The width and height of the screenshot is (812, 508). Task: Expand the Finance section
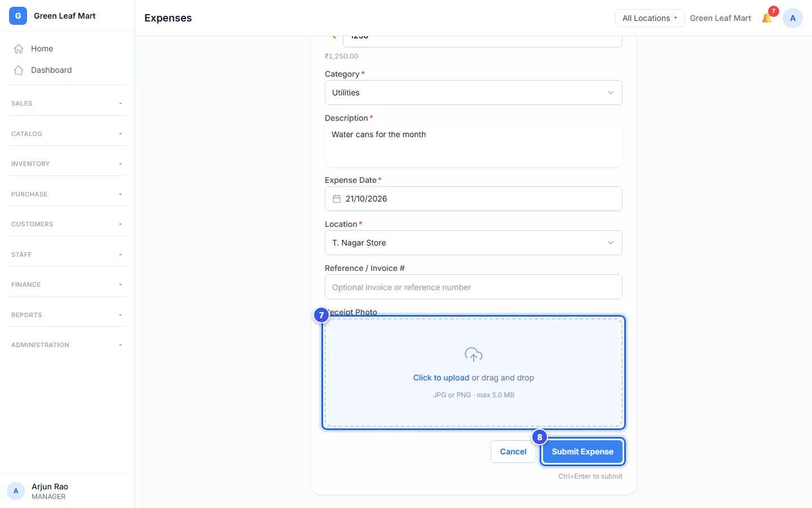click(x=68, y=284)
